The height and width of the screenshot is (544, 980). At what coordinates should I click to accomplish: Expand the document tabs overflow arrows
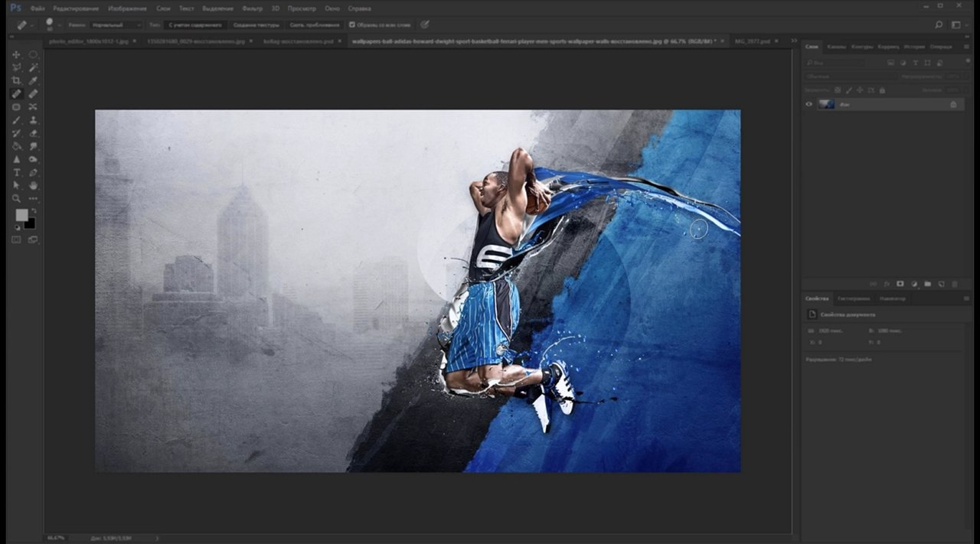click(x=794, y=41)
